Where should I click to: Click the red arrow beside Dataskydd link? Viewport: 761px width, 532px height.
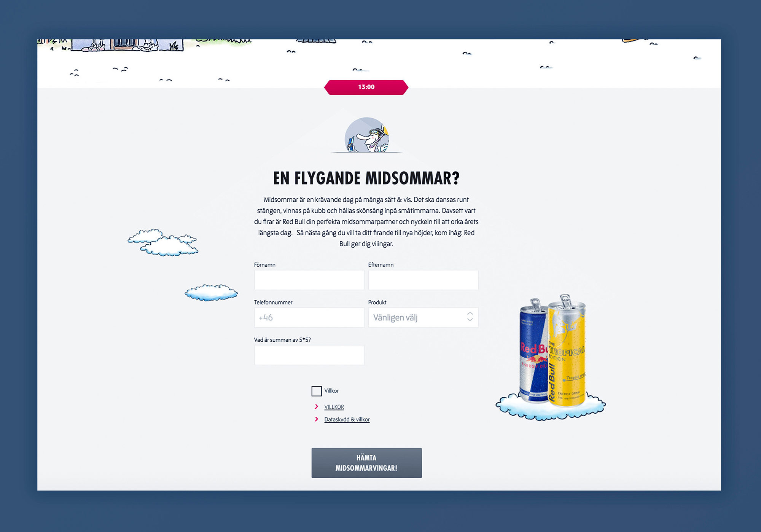point(316,419)
